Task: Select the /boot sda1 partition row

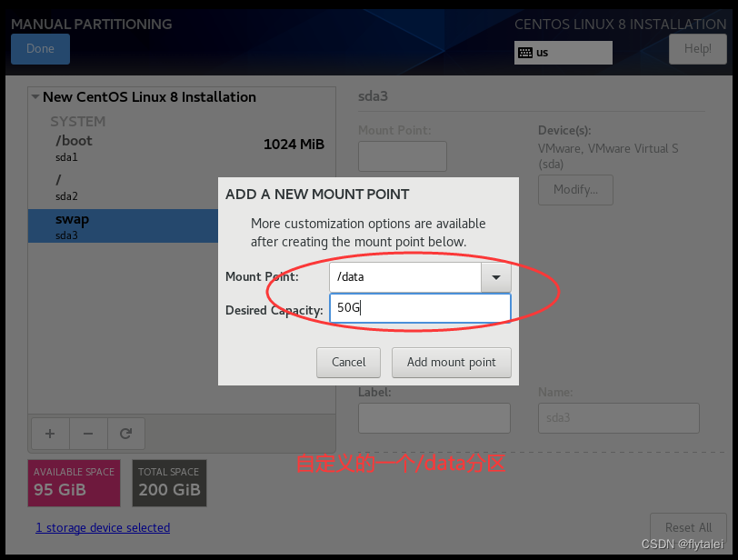Action: [x=182, y=148]
